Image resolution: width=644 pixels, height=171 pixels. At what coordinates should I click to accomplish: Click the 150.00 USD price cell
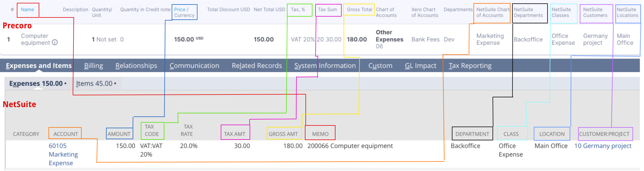[x=188, y=39]
